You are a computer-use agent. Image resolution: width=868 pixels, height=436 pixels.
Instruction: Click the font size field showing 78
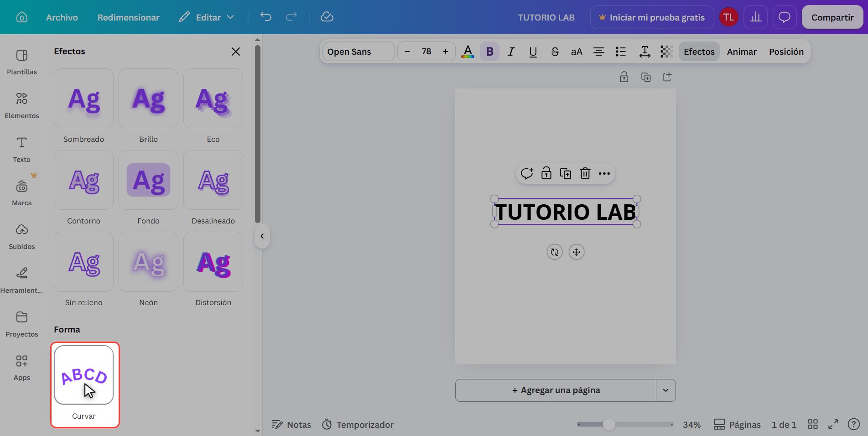[x=426, y=52]
